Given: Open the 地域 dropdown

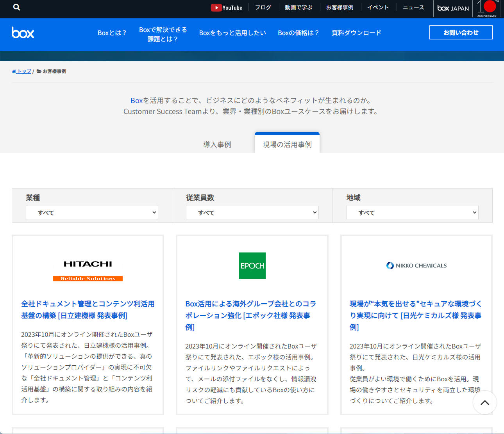Looking at the screenshot, I should pos(413,213).
